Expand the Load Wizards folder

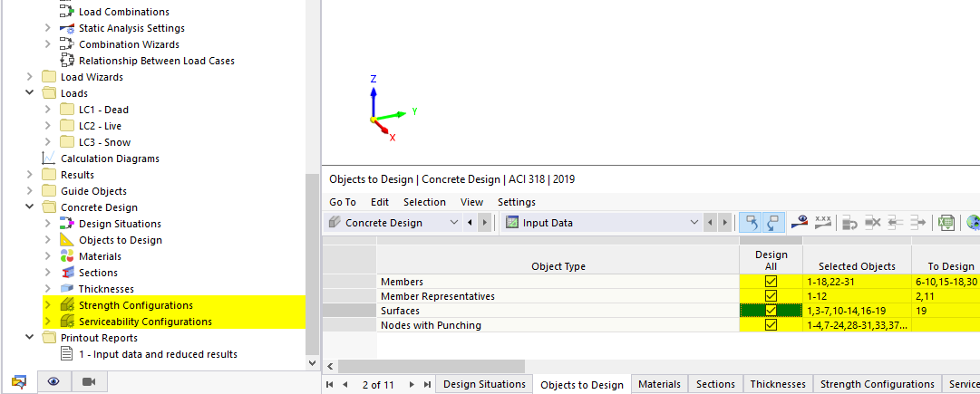(x=29, y=77)
